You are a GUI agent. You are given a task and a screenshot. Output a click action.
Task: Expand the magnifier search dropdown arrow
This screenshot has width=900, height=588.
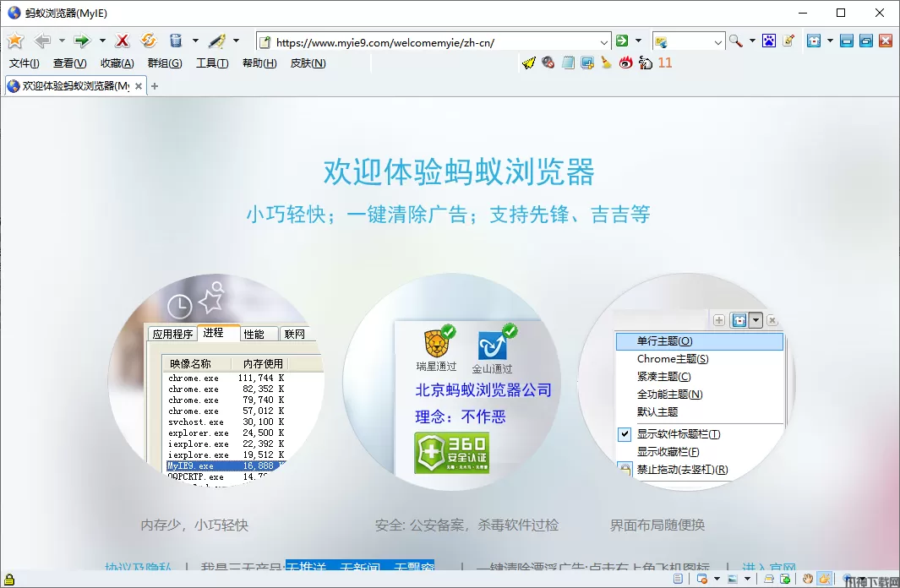point(752,41)
